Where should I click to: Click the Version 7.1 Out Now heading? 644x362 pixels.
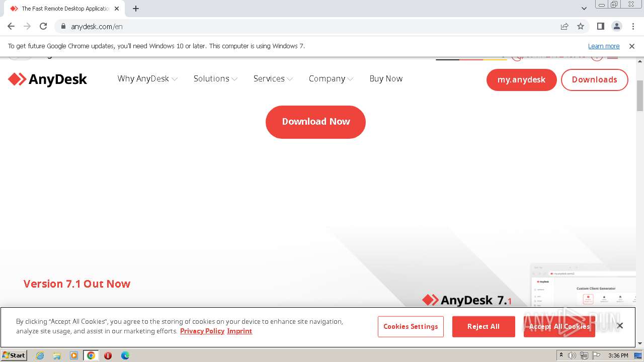77,284
